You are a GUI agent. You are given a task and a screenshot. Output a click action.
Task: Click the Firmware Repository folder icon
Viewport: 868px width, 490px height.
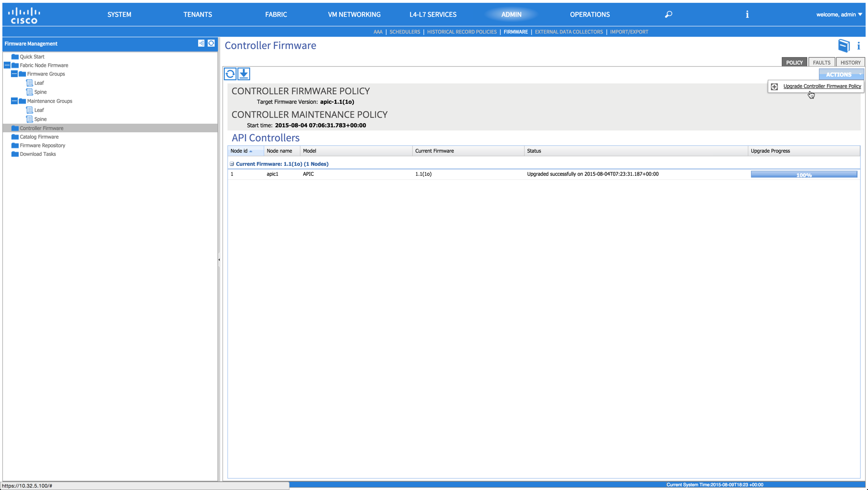click(x=15, y=145)
